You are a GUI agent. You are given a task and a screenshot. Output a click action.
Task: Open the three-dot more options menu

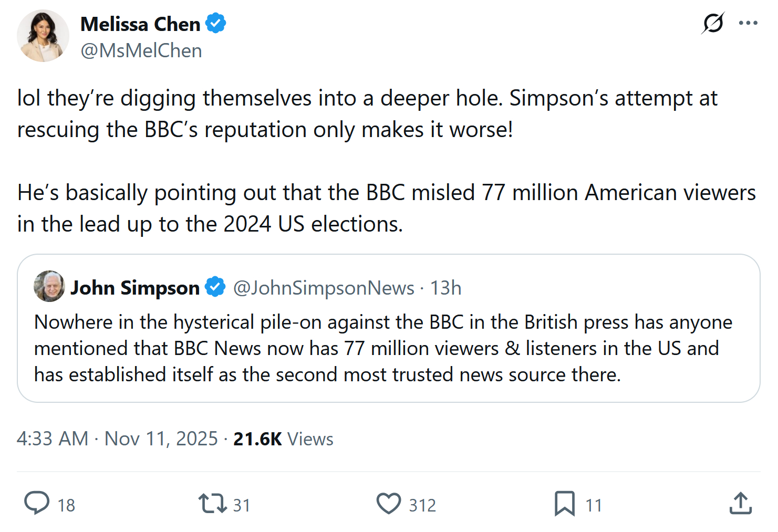[748, 23]
